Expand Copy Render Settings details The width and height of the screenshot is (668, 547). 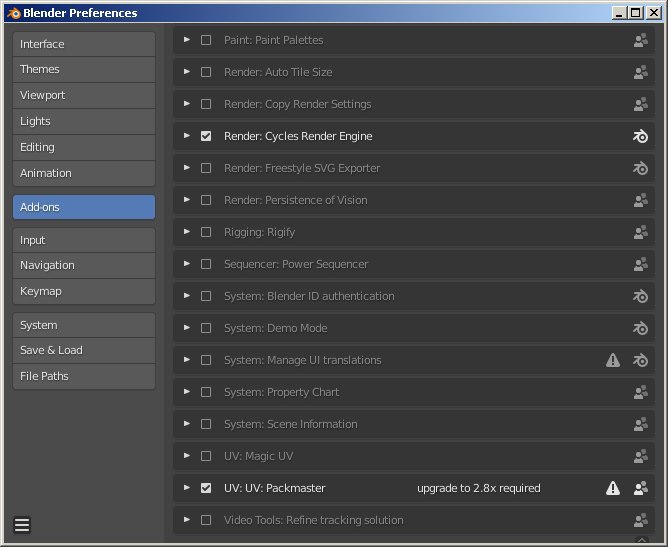click(x=187, y=104)
